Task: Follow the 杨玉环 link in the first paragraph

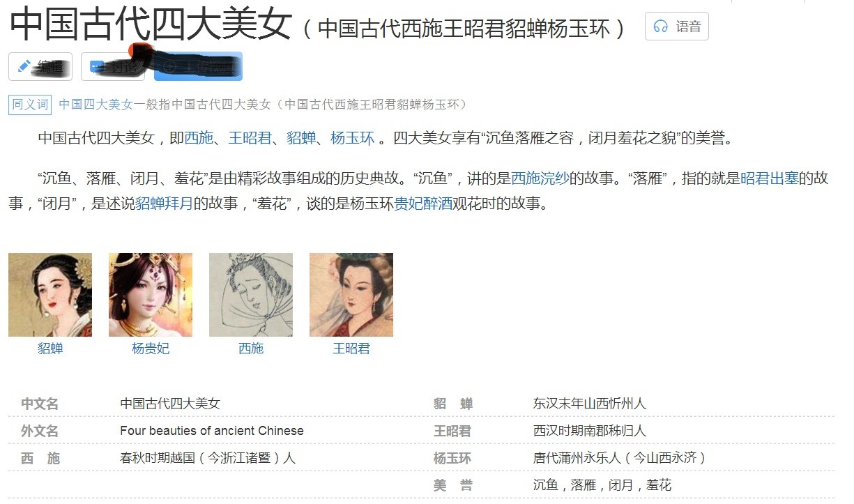Action: [x=352, y=138]
